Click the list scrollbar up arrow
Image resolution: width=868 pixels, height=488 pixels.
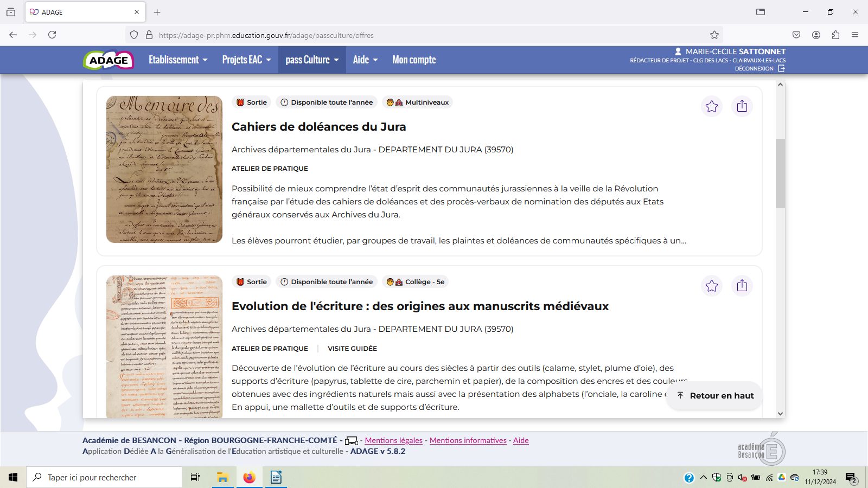point(780,85)
